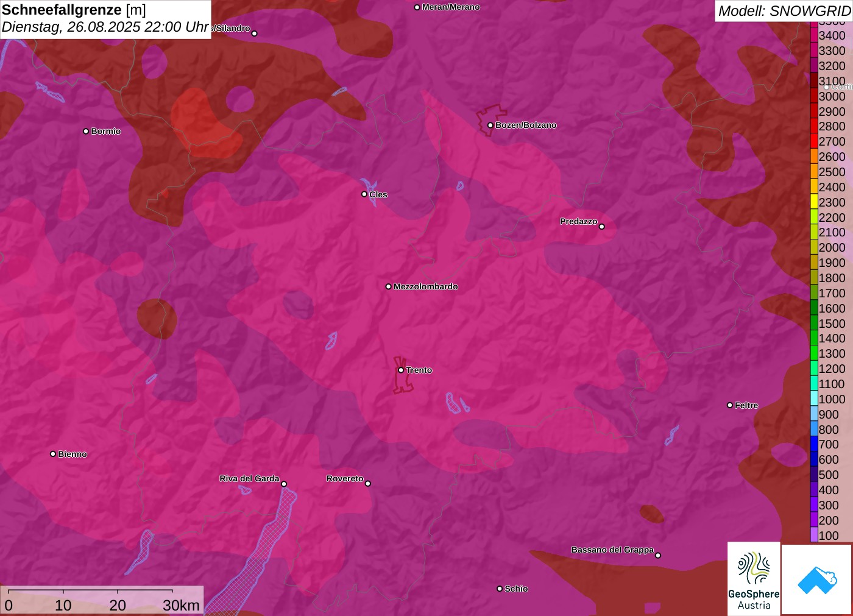Select the 1000 cyan legend swatch

coord(814,399)
